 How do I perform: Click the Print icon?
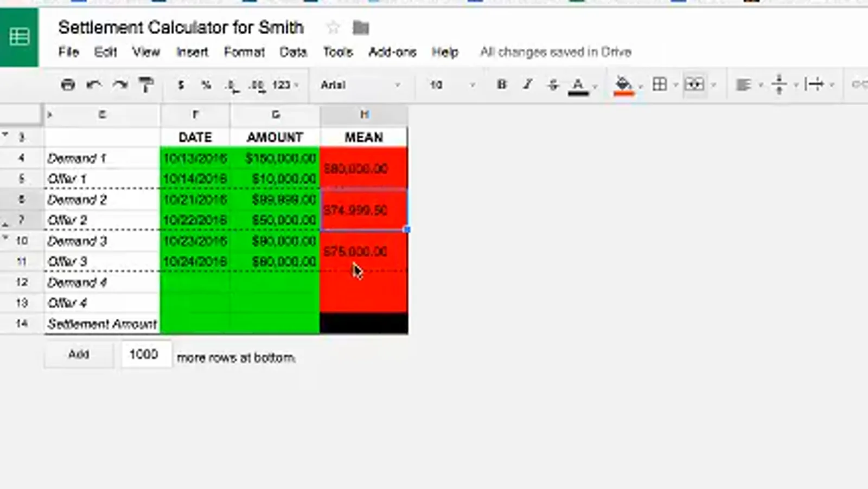coord(68,85)
